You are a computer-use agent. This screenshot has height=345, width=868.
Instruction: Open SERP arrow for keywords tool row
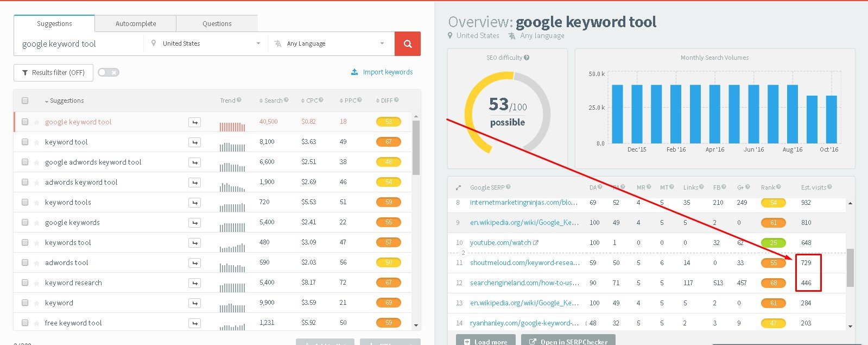click(194, 243)
